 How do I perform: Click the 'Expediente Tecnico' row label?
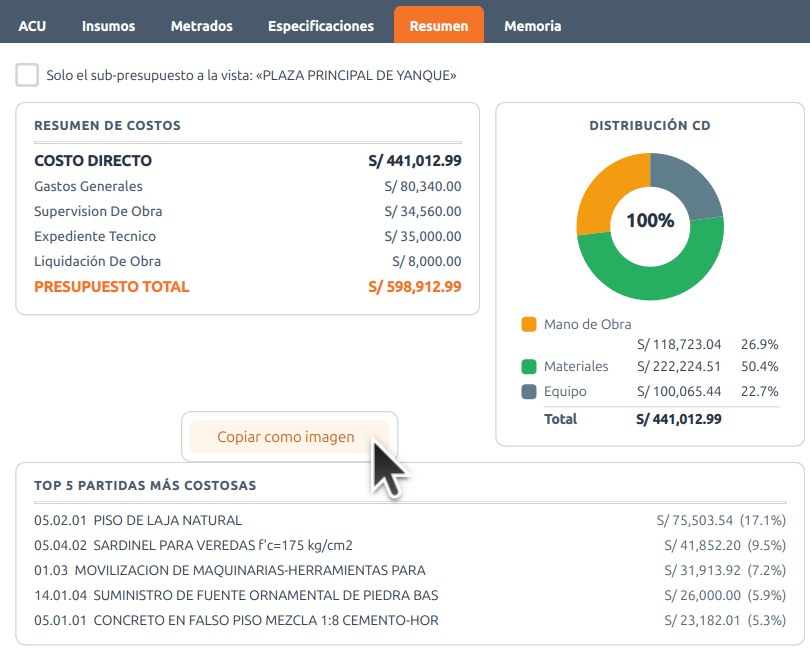[x=95, y=236]
